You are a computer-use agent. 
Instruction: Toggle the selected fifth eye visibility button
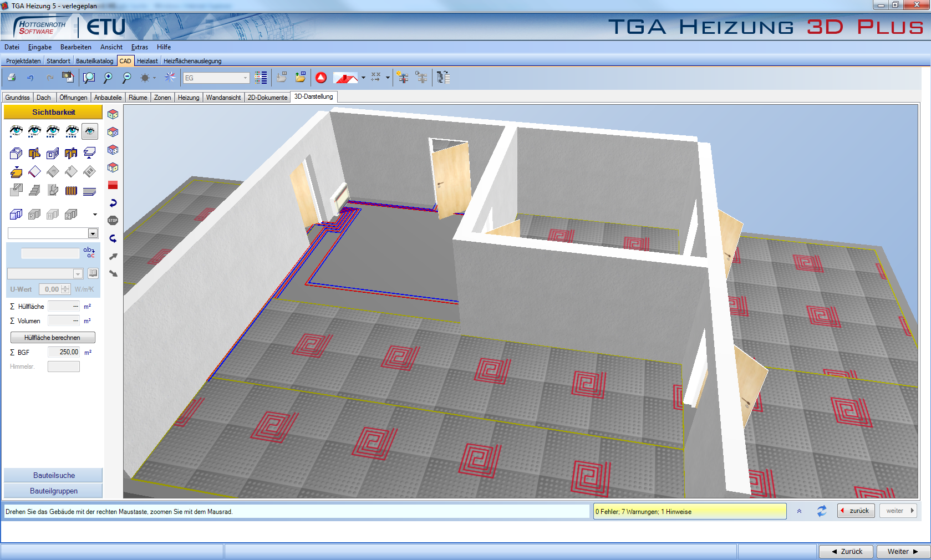click(90, 131)
